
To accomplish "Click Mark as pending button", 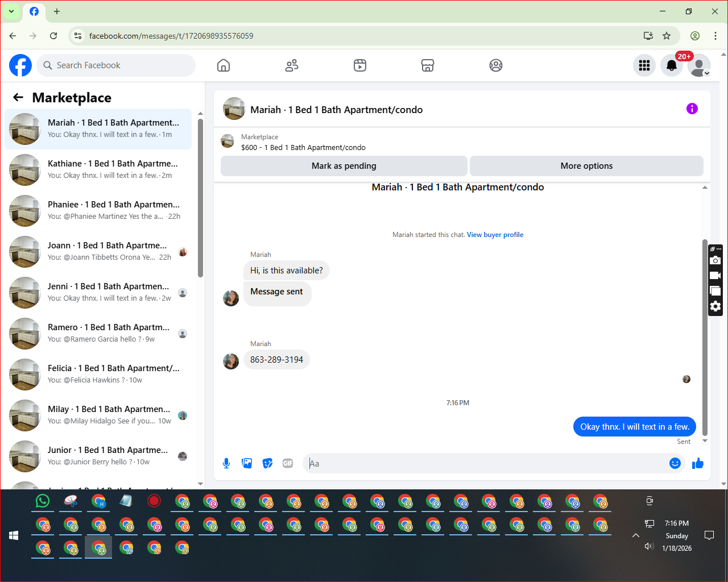I will (344, 166).
